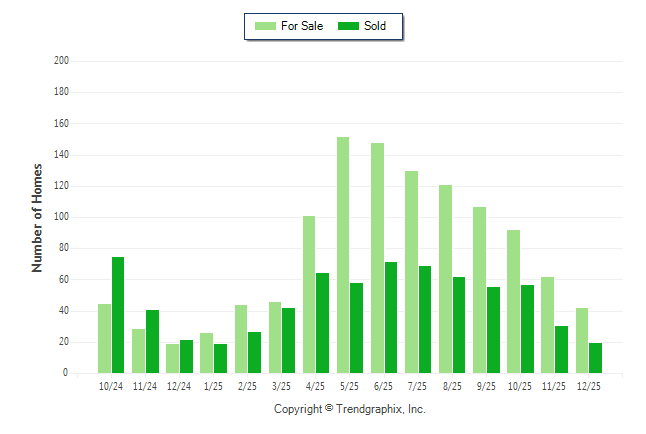Click the Trendgraphix copyright text

pyautogui.click(x=350, y=409)
